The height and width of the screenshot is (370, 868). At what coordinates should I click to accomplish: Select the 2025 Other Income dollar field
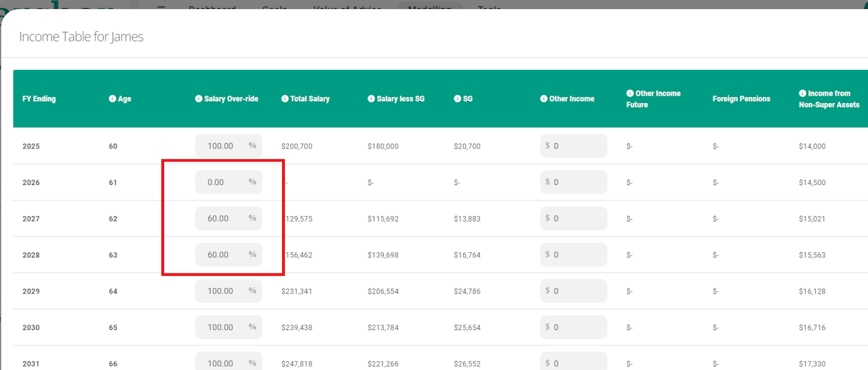pos(574,146)
